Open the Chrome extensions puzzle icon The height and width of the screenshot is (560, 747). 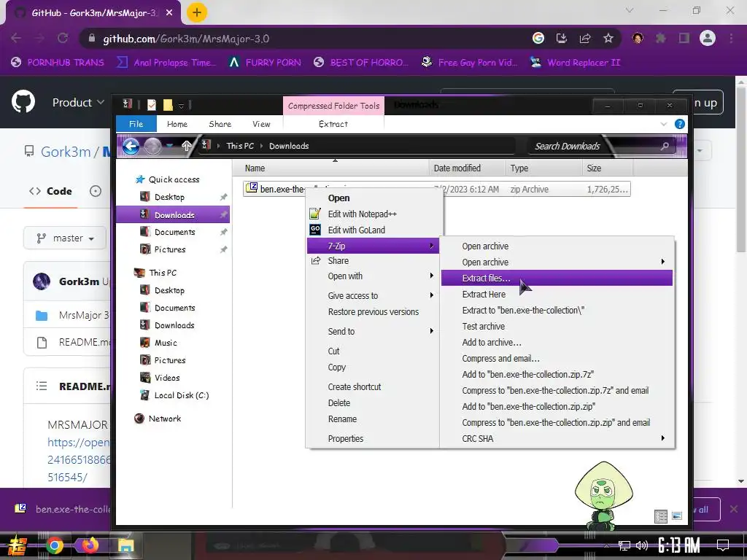[x=661, y=39]
